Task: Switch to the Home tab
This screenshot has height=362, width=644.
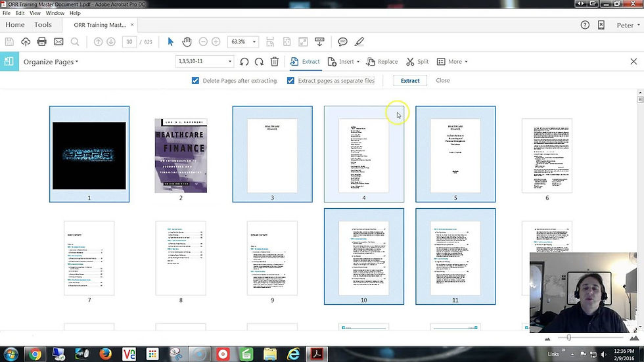Action: click(15, 24)
